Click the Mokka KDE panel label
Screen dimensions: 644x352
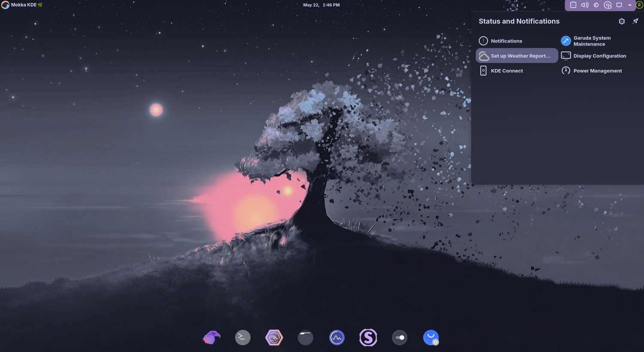coord(27,5)
